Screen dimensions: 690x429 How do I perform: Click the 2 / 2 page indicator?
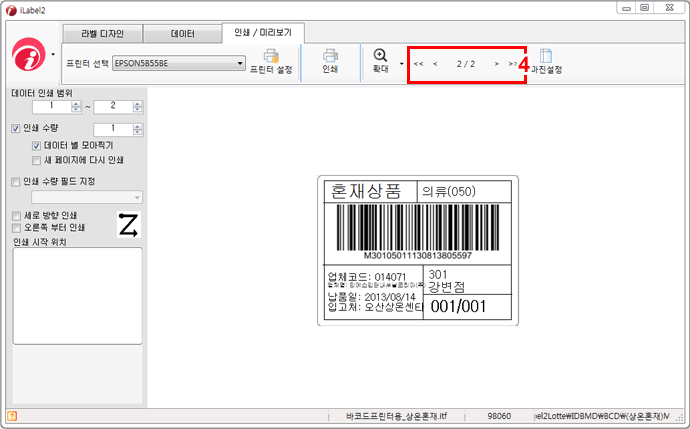466,64
